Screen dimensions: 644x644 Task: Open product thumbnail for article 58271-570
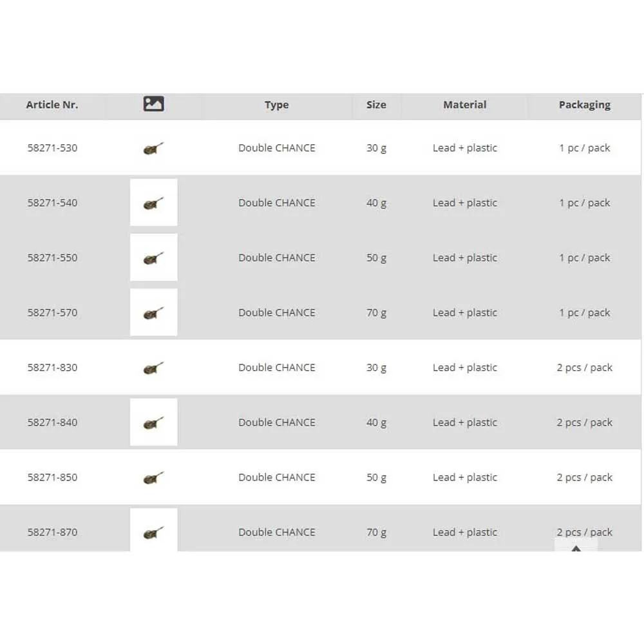click(153, 312)
